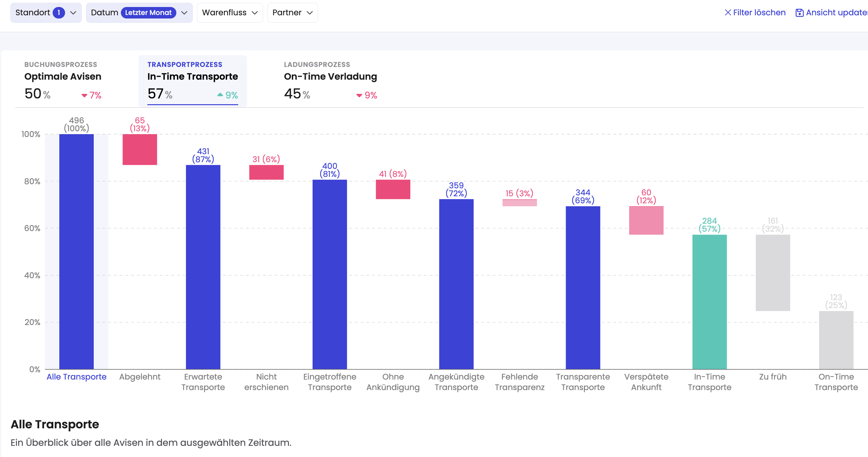Click the red Abgelehnt bar

pyautogui.click(x=139, y=149)
